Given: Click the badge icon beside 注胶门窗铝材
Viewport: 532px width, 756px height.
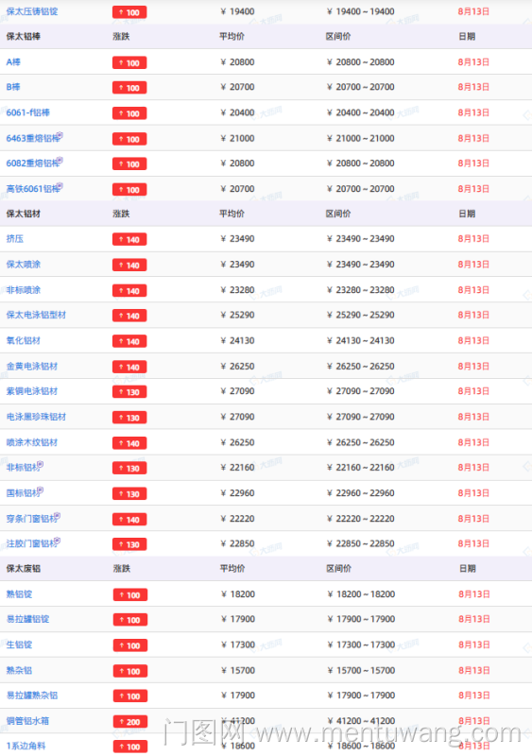Looking at the screenshot, I should click(x=58, y=541).
